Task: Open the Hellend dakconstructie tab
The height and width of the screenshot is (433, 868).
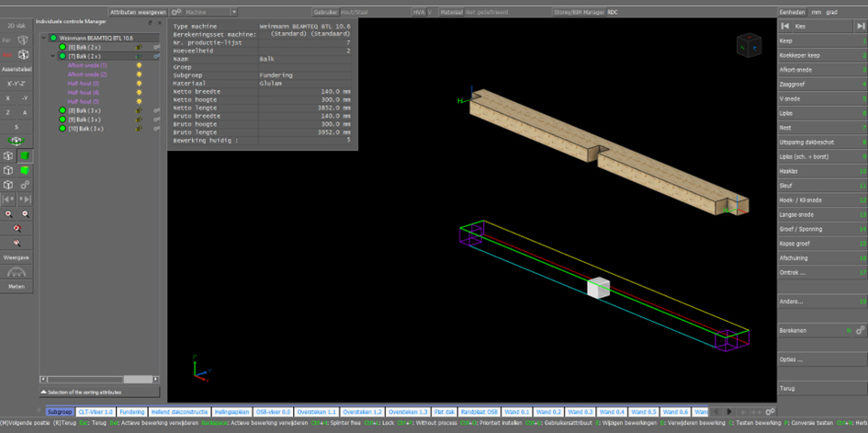Action: [x=180, y=412]
